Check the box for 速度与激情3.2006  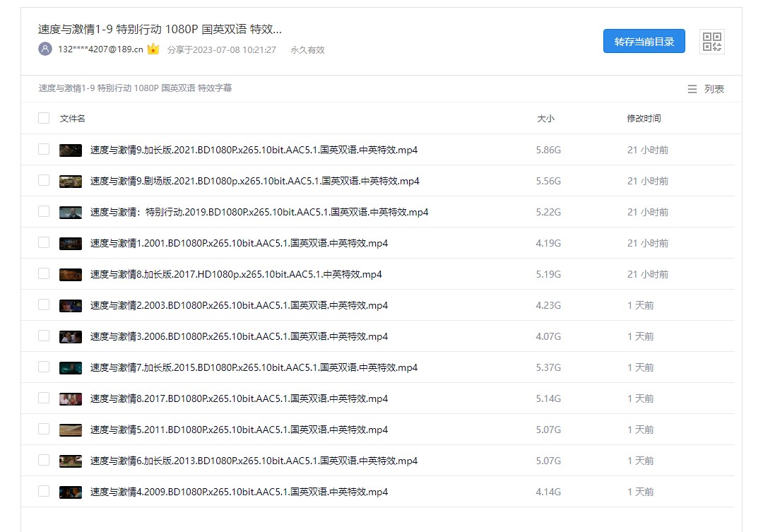[x=44, y=336]
